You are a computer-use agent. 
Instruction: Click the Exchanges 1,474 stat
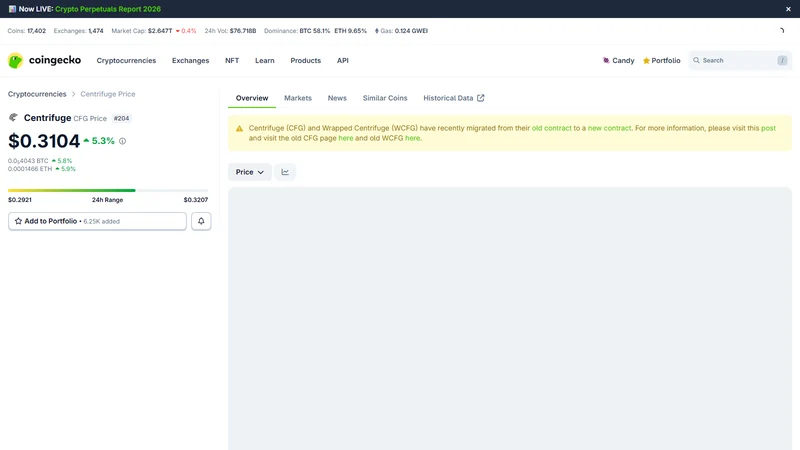79,31
